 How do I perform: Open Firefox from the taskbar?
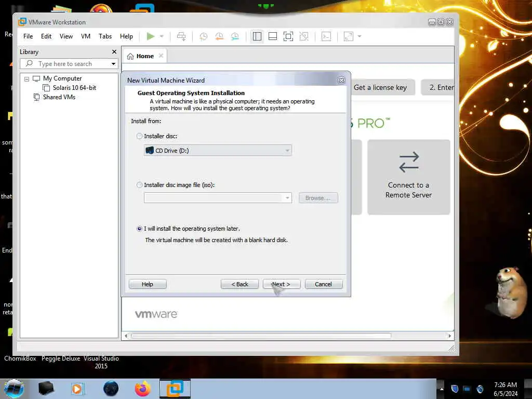click(143, 389)
